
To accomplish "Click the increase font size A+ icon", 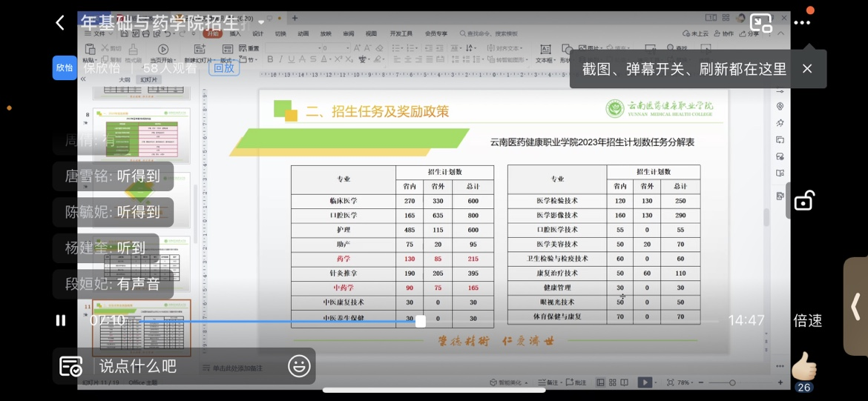I will click(357, 48).
